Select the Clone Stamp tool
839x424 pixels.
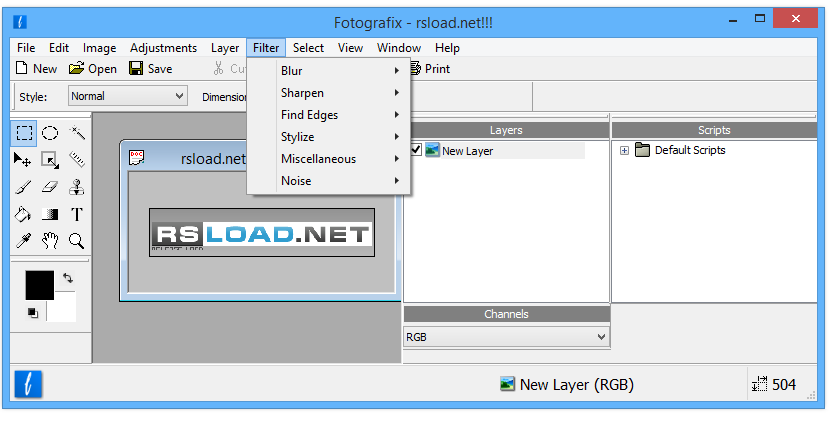(x=77, y=187)
